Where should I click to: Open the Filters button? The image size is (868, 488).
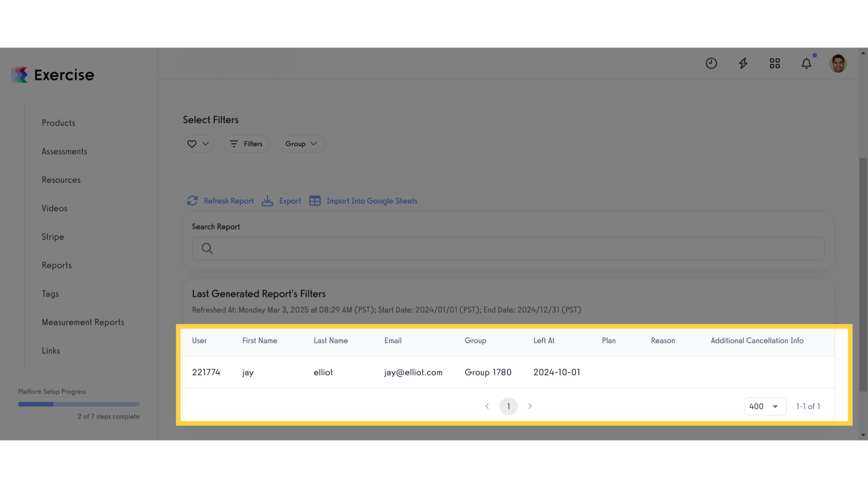tap(246, 144)
